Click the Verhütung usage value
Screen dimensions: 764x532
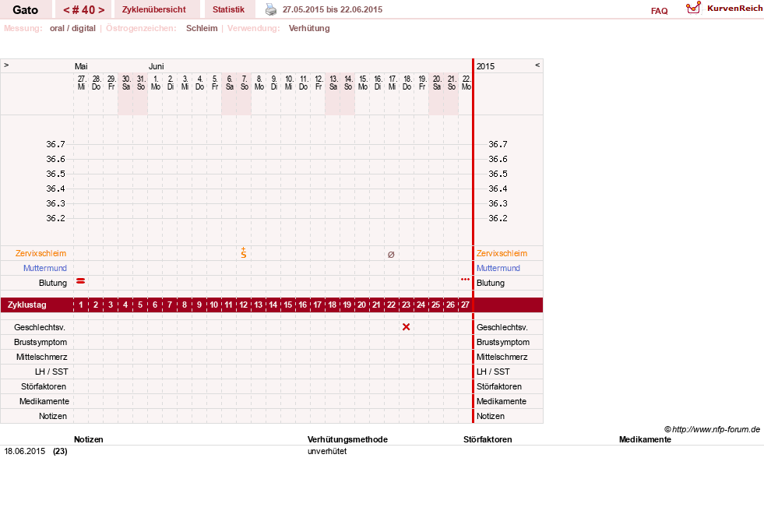coord(309,28)
